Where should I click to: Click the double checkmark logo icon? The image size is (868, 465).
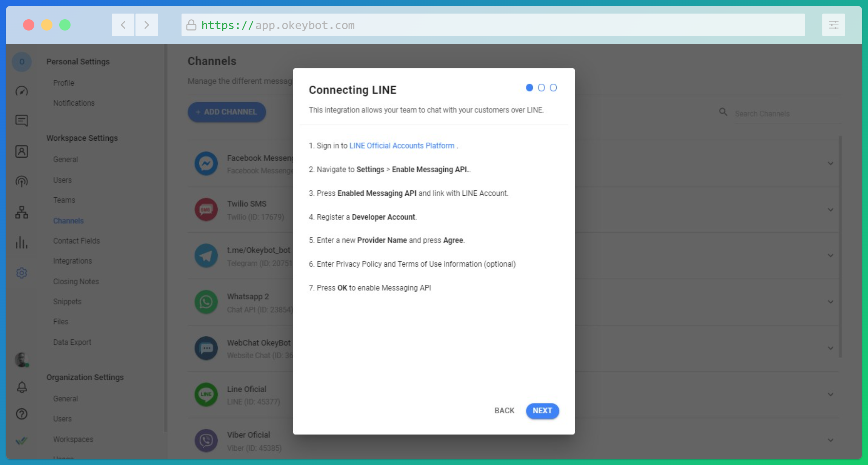point(22,440)
